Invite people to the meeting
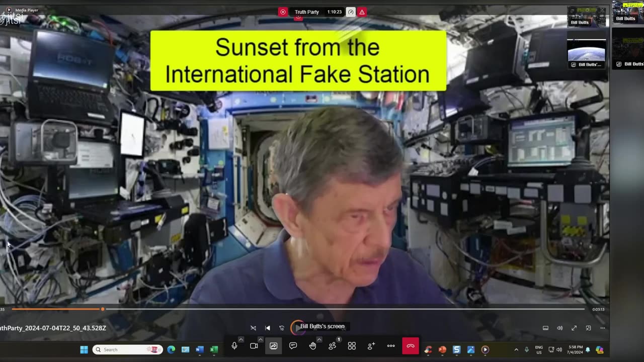The width and height of the screenshot is (644, 362). coord(371,346)
